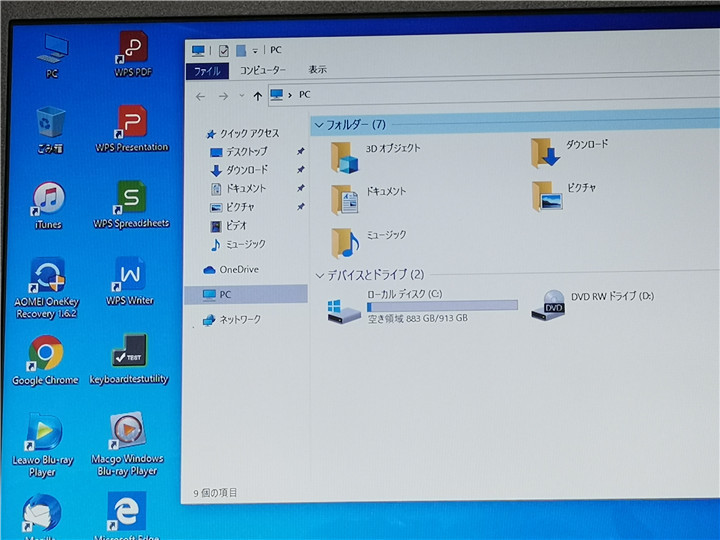Select ネットワーク in navigation pane
This screenshot has height=540, width=720.
(232, 320)
